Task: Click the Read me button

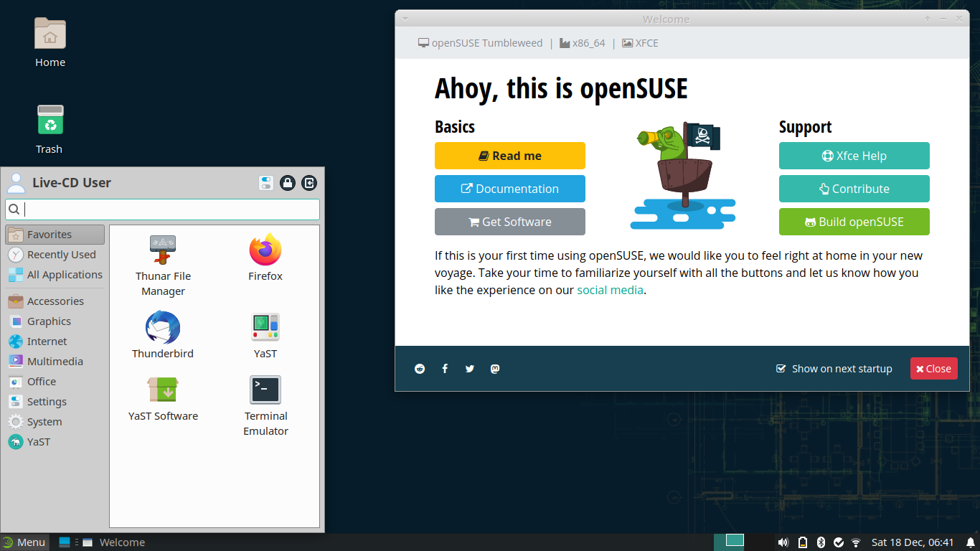Action: pyautogui.click(x=510, y=156)
